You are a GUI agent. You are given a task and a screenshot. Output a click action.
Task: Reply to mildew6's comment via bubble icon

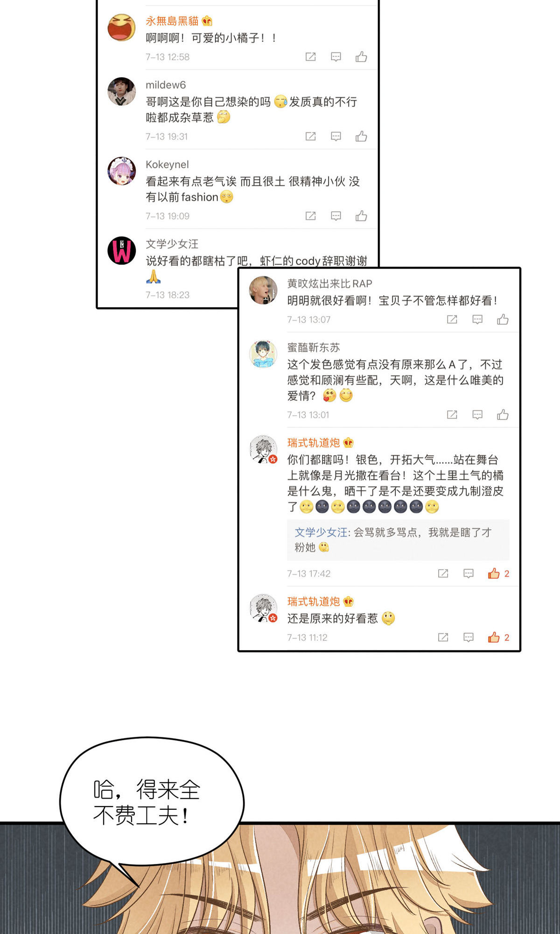point(336,136)
